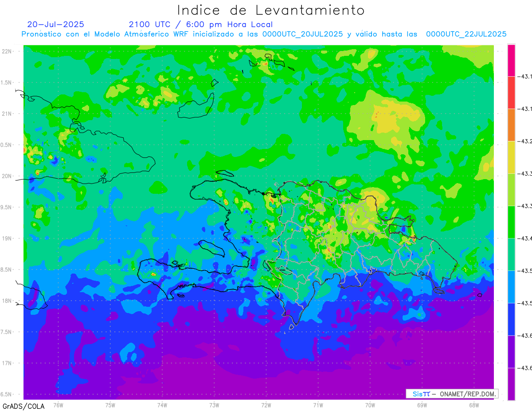Click the init time '0000UTC_20JUL2025'
The width and height of the screenshot is (532, 411).
(302, 34)
